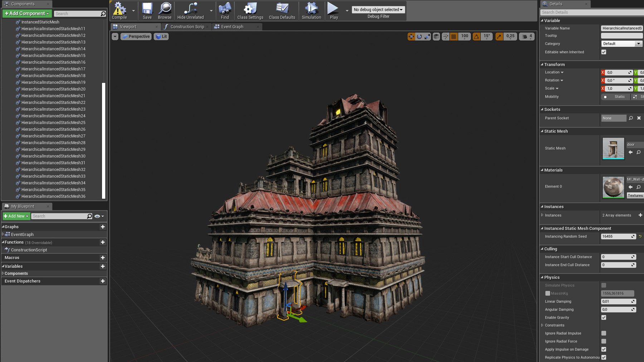Switch to the Event Graph tab
Screen dimensions: 644x362
tap(232, 26)
